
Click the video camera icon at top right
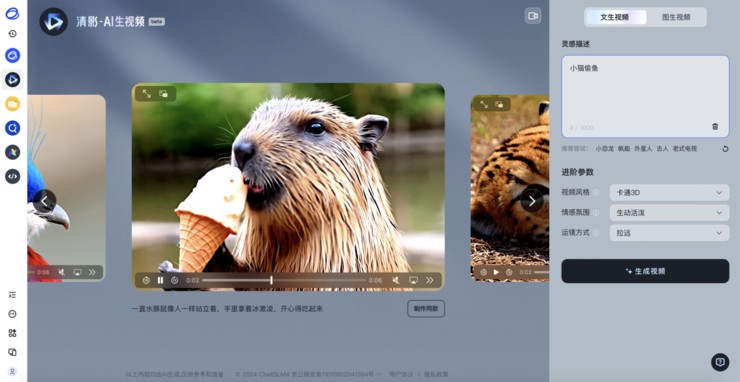pyautogui.click(x=533, y=16)
